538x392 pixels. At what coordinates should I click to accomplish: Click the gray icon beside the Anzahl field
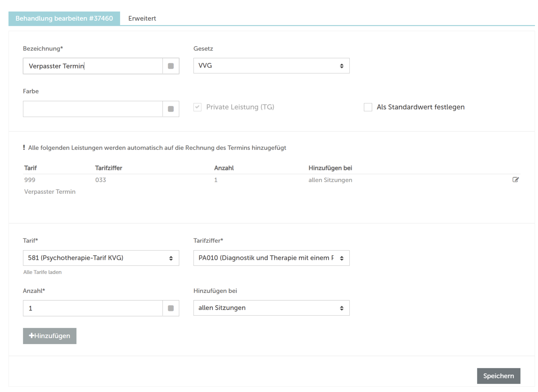click(x=171, y=308)
